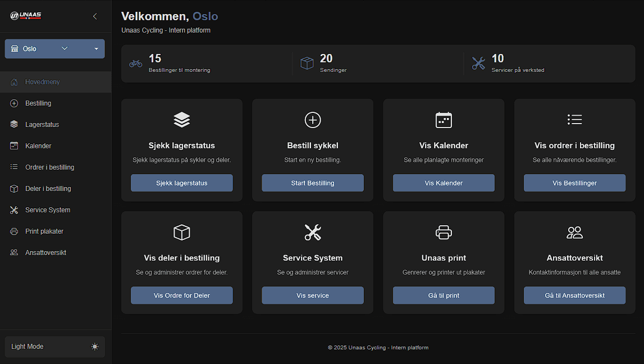The height and width of the screenshot is (364, 644).
Task: Click the tools icon next to Service System sidebar
Action: (x=14, y=210)
